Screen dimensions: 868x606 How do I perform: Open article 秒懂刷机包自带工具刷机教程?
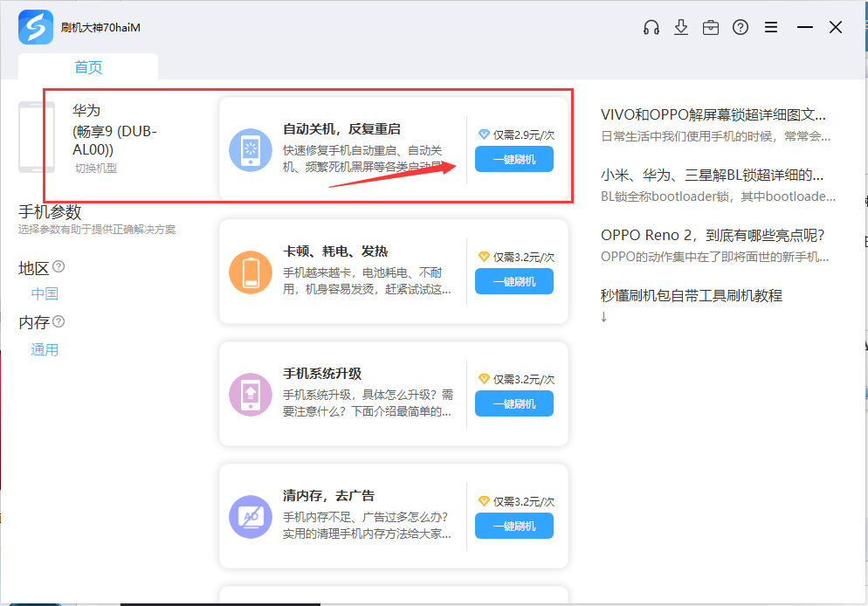tap(692, 295)
